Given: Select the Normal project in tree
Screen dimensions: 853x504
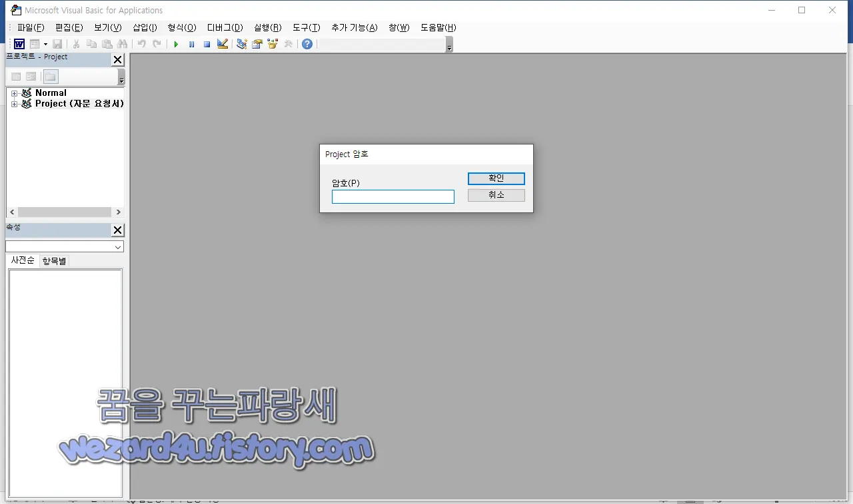Looking at the screenshot, I should coord(51,93).
